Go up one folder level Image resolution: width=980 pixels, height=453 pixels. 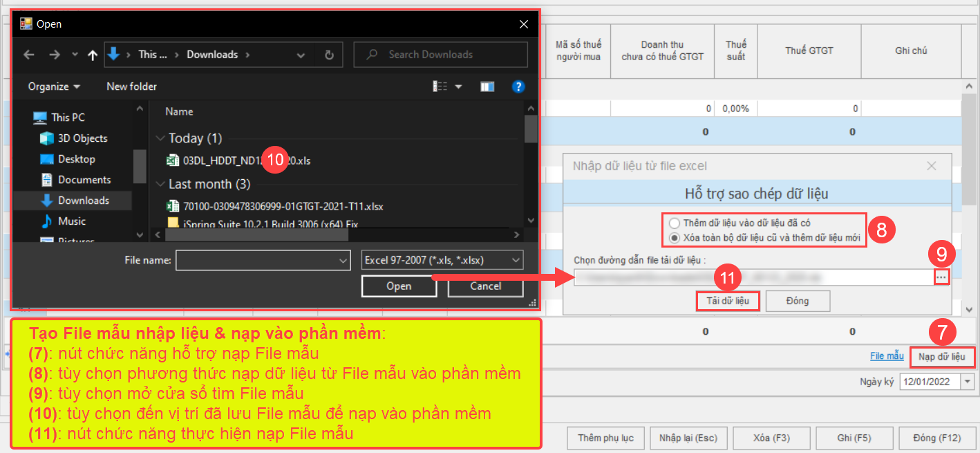click(93, 55)
